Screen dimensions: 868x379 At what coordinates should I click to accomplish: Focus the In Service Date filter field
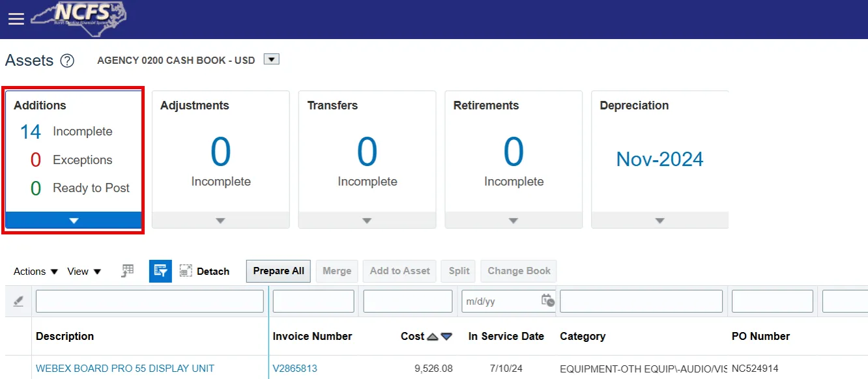point(500,302)
